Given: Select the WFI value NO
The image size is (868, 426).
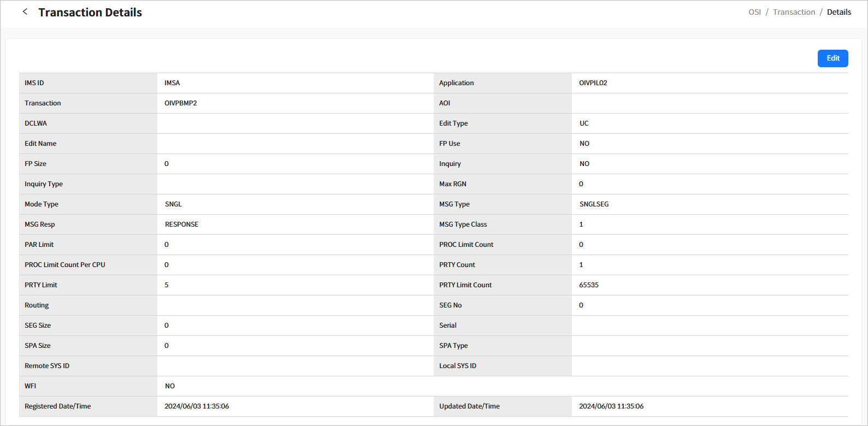Looking at the screenshot, I should click(170, 386).
